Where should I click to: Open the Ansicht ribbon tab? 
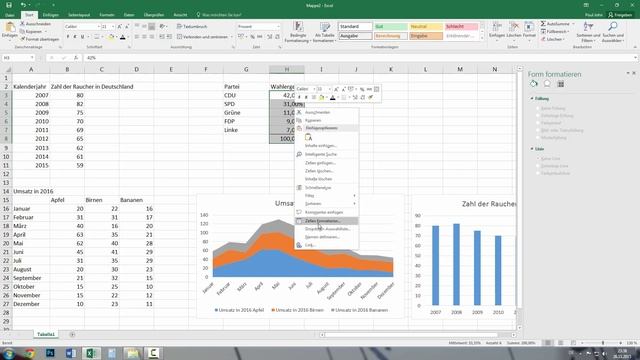pos(180,15)
